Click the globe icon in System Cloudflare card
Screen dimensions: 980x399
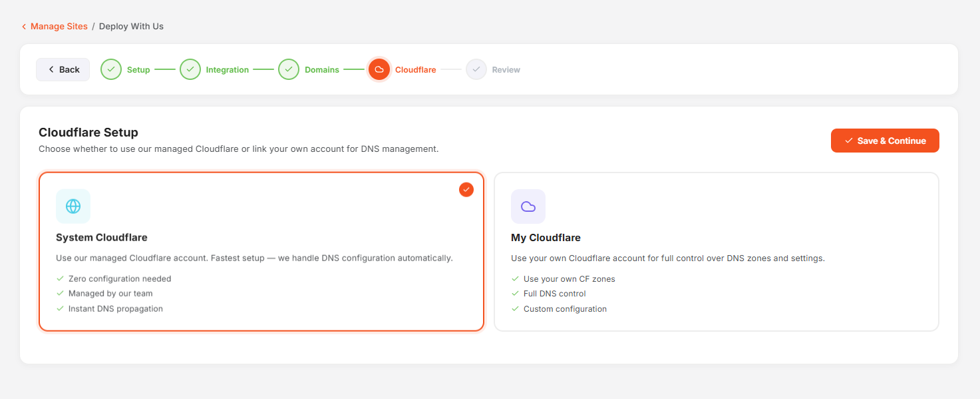click(x=73, y=206)
